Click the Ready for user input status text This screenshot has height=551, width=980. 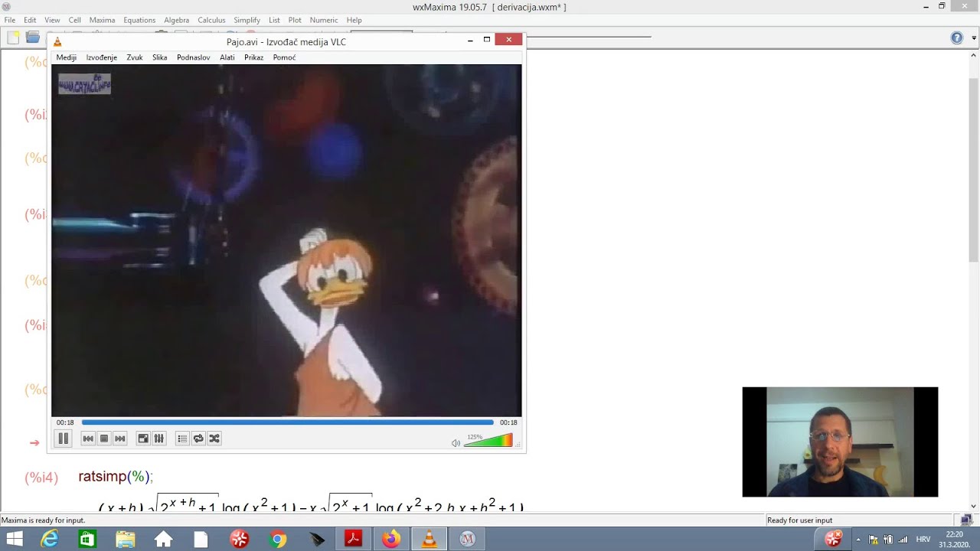[799, 520]
